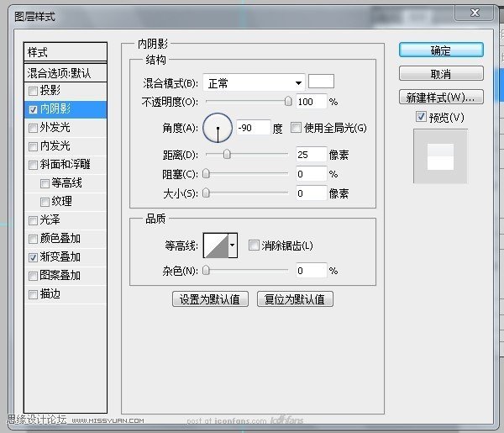Check 消除锯齿(L) option
The height and width of the screenshot is (433, 504).
254,246
